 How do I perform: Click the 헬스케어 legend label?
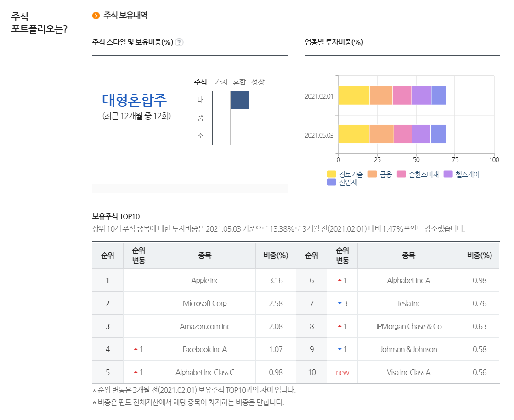[468, 175]
